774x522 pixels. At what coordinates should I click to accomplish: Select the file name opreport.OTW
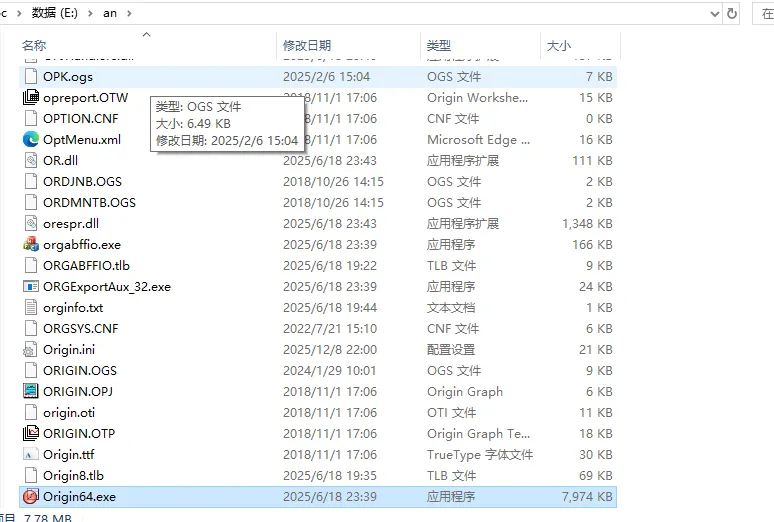85,98
